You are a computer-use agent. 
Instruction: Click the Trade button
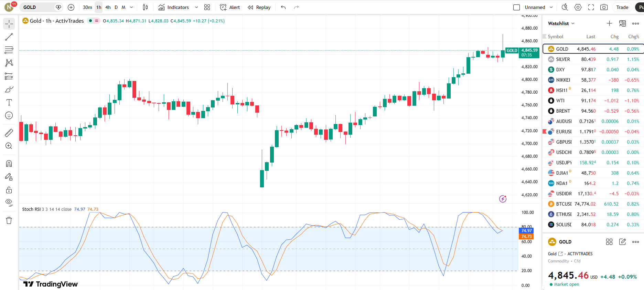pyautogui.click(x=622, y=7)
